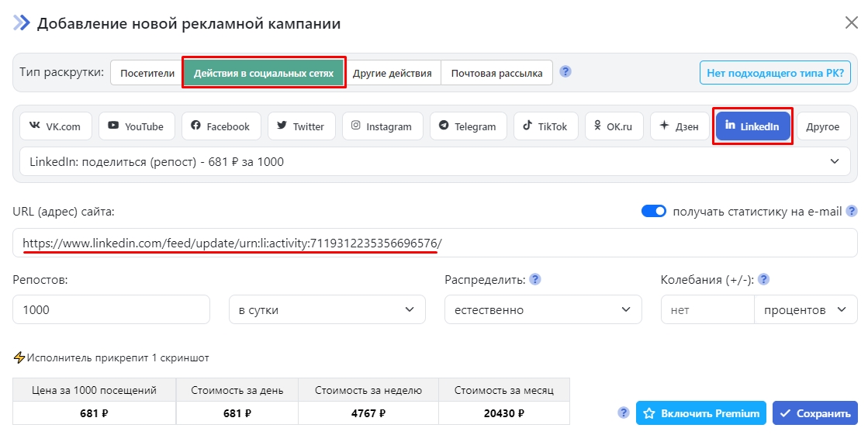Screen dimensions: 868x435
Task: Choose the Telegram platform button
Action: [467, 126]
